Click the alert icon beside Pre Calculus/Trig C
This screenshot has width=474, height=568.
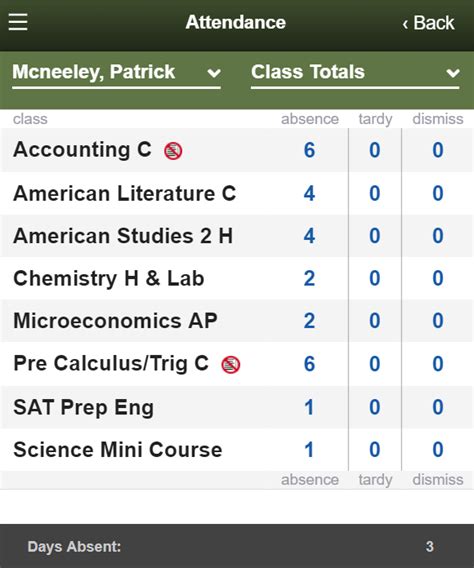click(231, 364)
